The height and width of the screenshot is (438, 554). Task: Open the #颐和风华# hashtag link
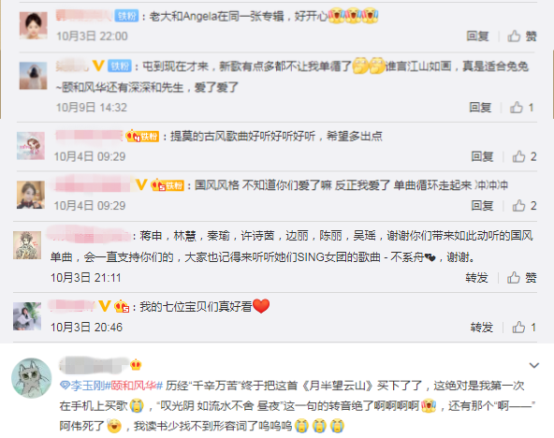(x=134, y=385)
